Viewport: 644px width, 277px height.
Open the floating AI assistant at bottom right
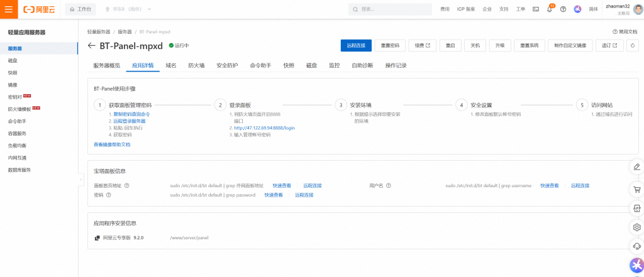tap(636, 265)
